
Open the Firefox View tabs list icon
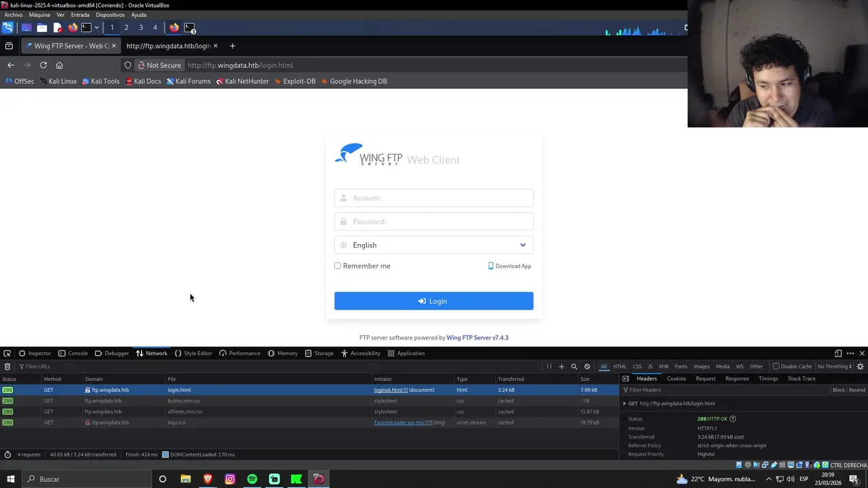9,46
